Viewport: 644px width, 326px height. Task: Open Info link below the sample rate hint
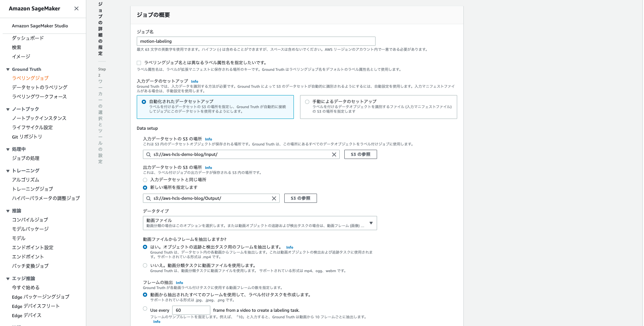[x=157, y=322]
